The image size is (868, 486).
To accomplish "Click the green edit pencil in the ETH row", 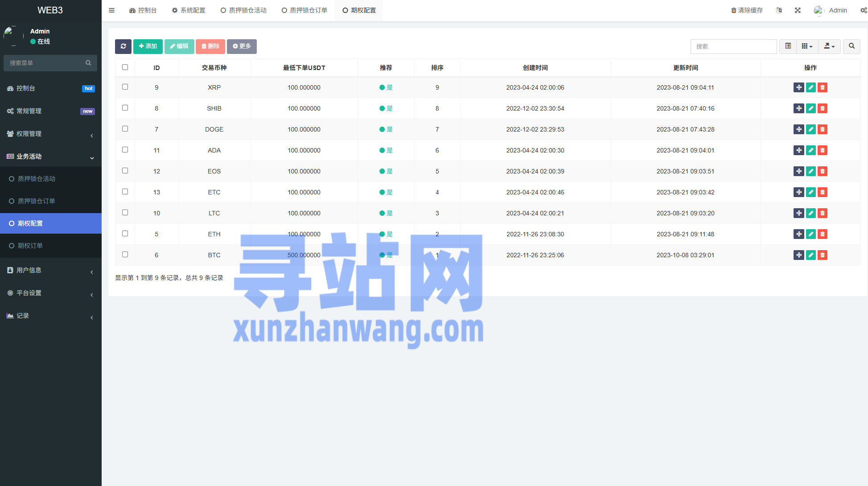I will pos(810,234).
